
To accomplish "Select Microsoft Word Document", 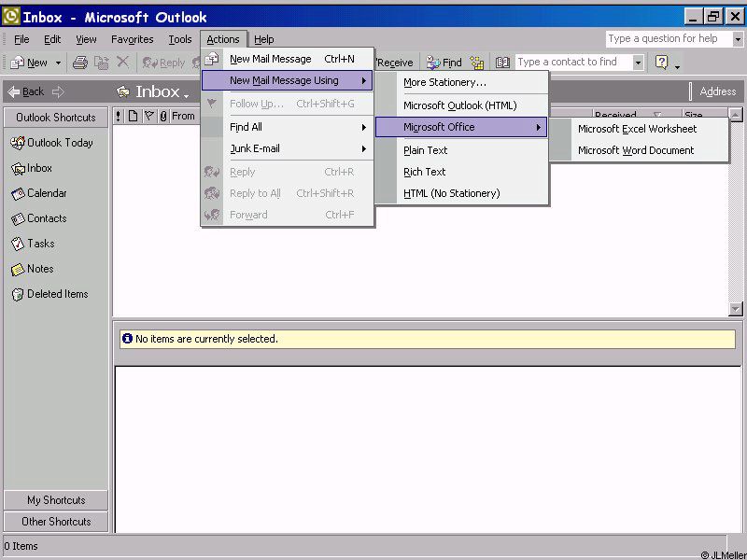I will click(x=638, y=150).
